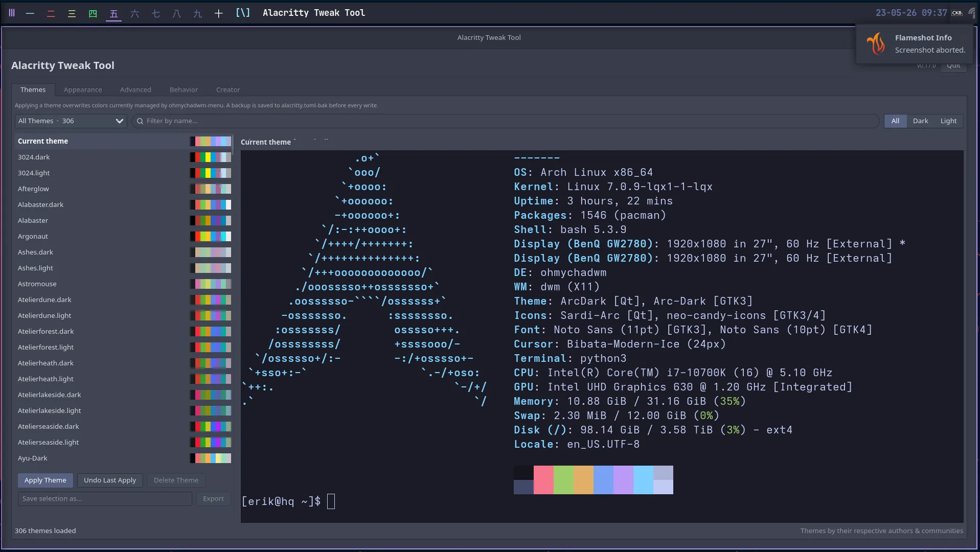Open the Creator tab
The image size is (980, 552).
[x=228, y=89]
